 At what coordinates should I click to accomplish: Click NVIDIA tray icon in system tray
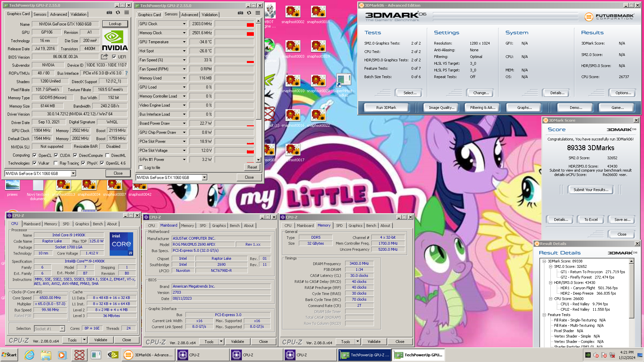588,355
